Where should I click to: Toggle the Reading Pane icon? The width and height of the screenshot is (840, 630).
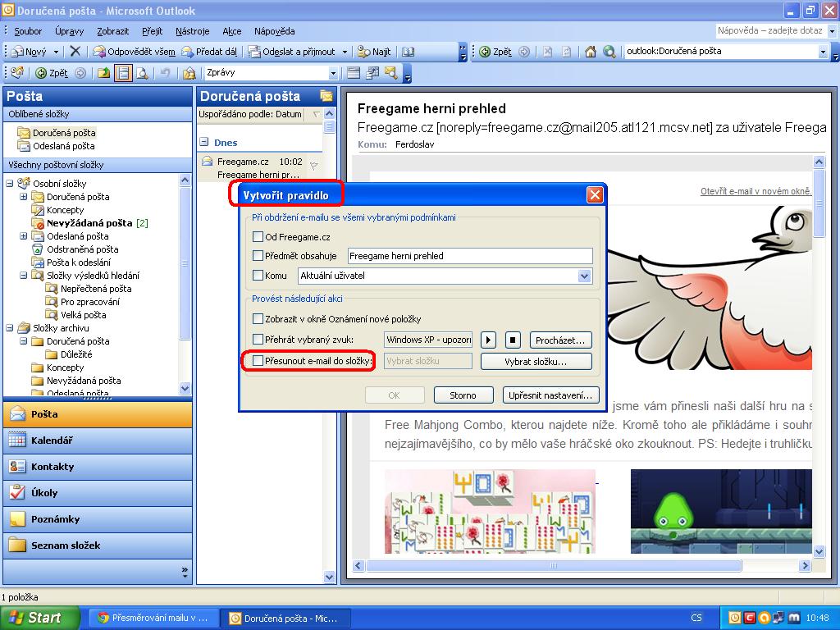point(123,73)
